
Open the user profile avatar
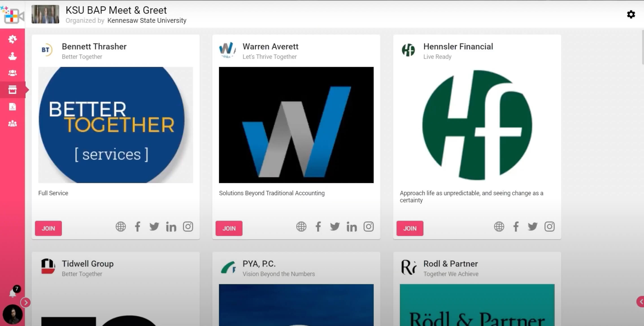[x=13, y=314]
